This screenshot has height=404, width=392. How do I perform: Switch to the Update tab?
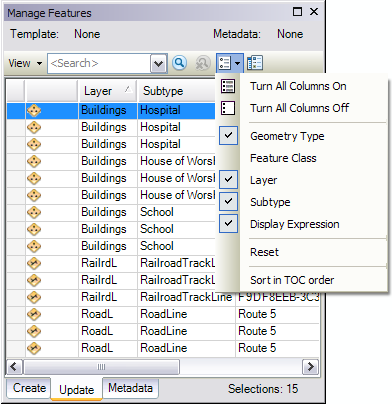(x=77, y=390)
